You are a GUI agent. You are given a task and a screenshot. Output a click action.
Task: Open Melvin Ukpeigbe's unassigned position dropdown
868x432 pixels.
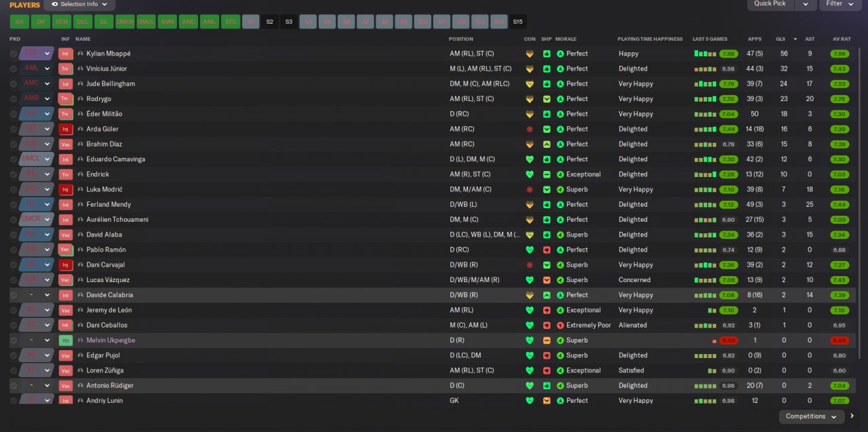36,340
